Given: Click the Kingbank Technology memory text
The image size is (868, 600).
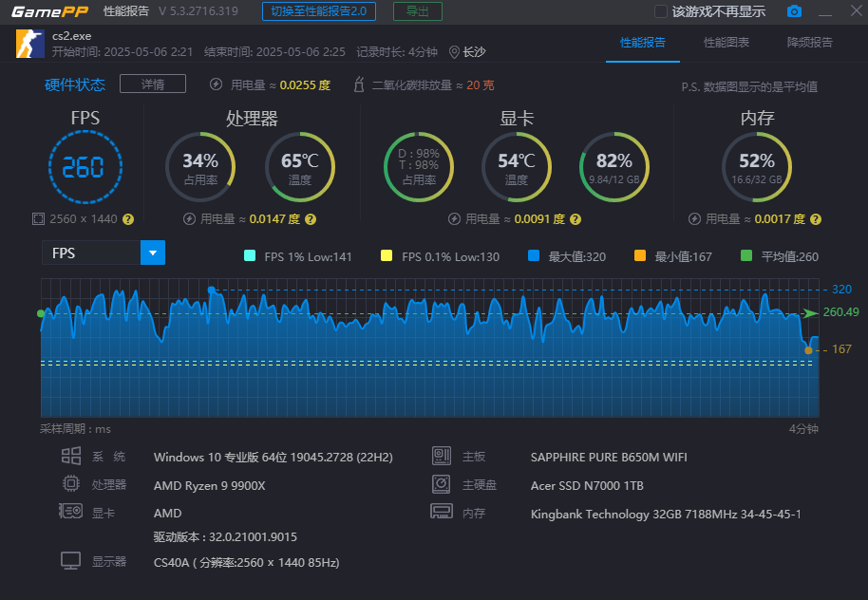Looking at the screenshot, I should pyautogui.click(x=666, y=515).
